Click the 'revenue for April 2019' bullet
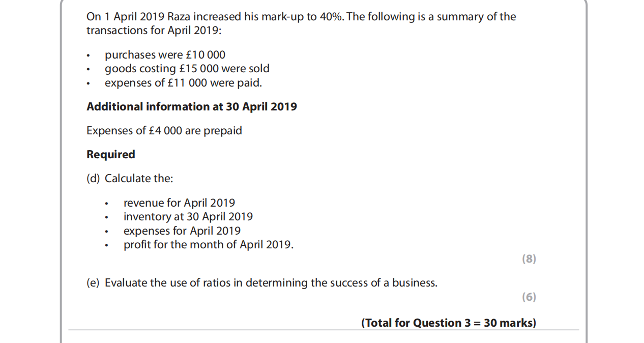 pyautogui.click(x=179, y=203)
